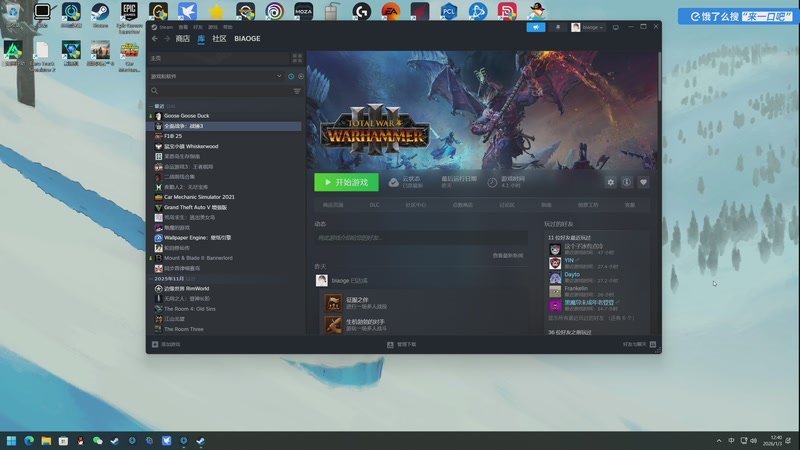Open the BIAOGE profile tab
Screen dimensions: 800x450
tap(247, 39)
